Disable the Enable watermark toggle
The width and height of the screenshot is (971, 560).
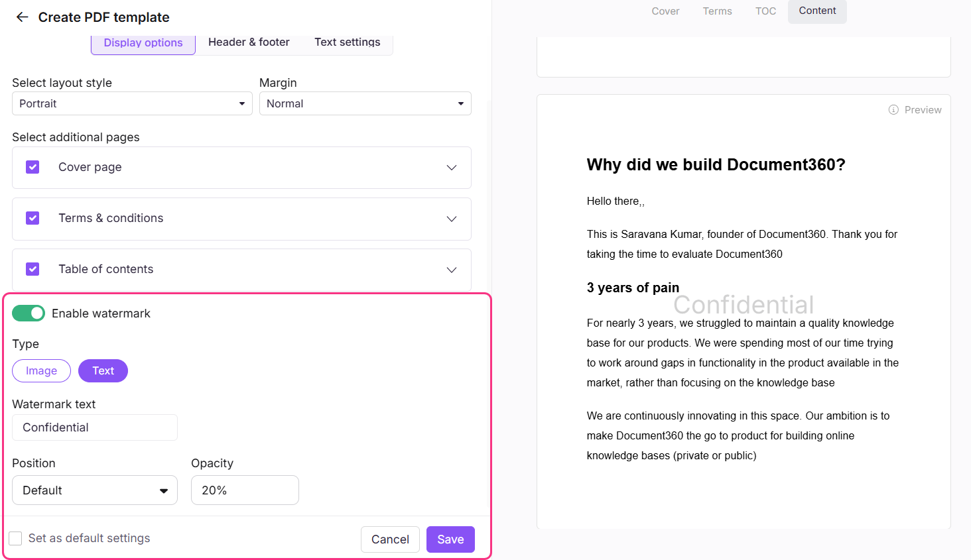(29, 313)
